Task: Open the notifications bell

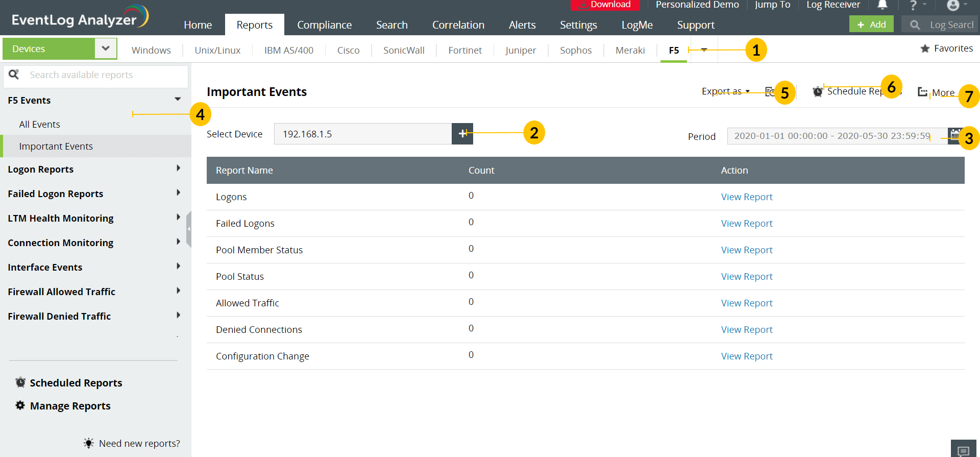Action: point(882,5)
